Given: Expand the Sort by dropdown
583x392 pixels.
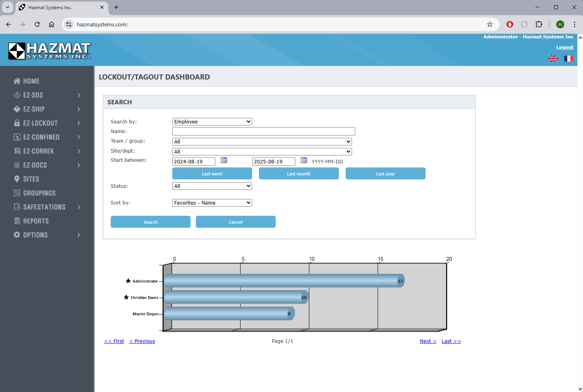Looking at the screenshot, I should pos(212,203).
